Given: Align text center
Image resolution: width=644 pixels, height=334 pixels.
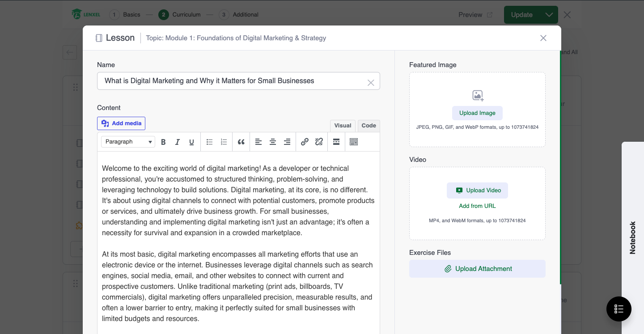Looking at the screenshot, I should 273,142.
